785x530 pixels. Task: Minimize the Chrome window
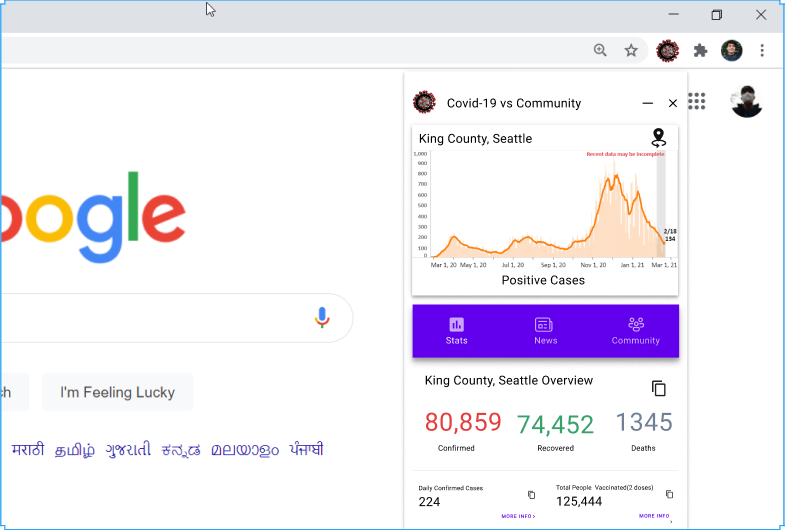pos(674,15)
